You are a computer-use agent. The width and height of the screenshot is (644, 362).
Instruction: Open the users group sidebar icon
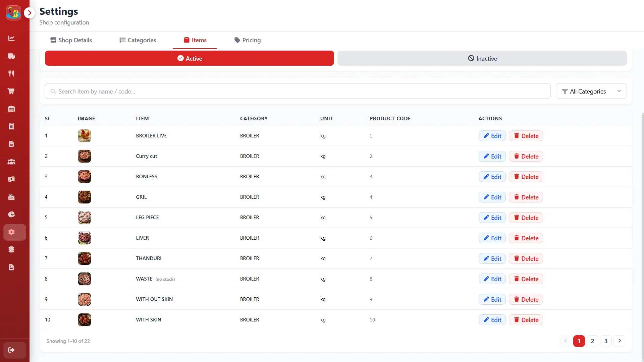coord(11,162)
